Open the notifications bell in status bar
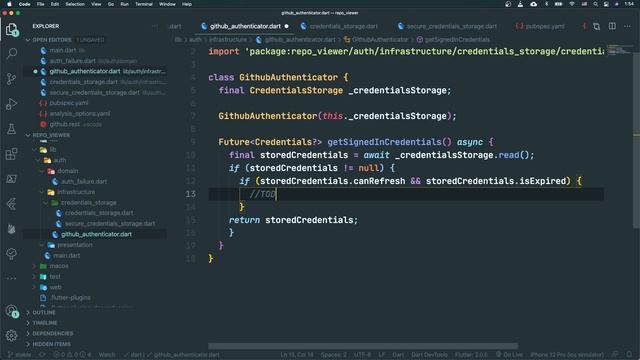Viewport: 640px width, 360px height. click(x=629, y=354)
